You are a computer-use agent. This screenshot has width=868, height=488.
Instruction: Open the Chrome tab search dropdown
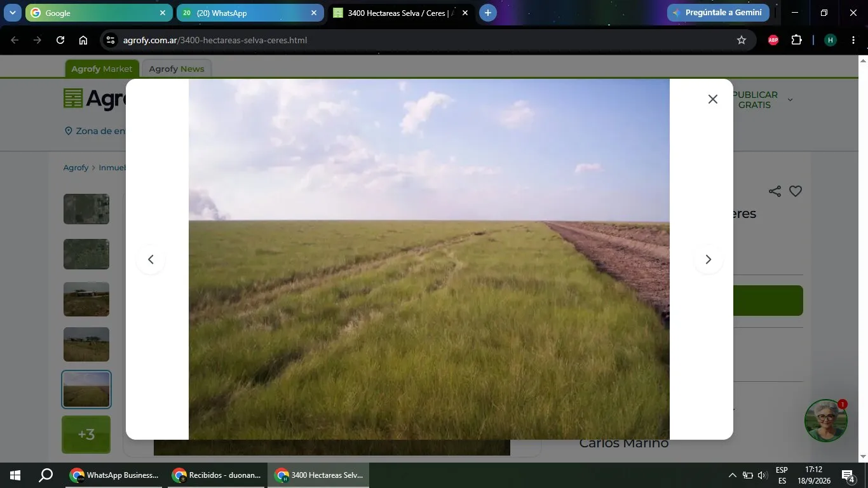point(12,13)
